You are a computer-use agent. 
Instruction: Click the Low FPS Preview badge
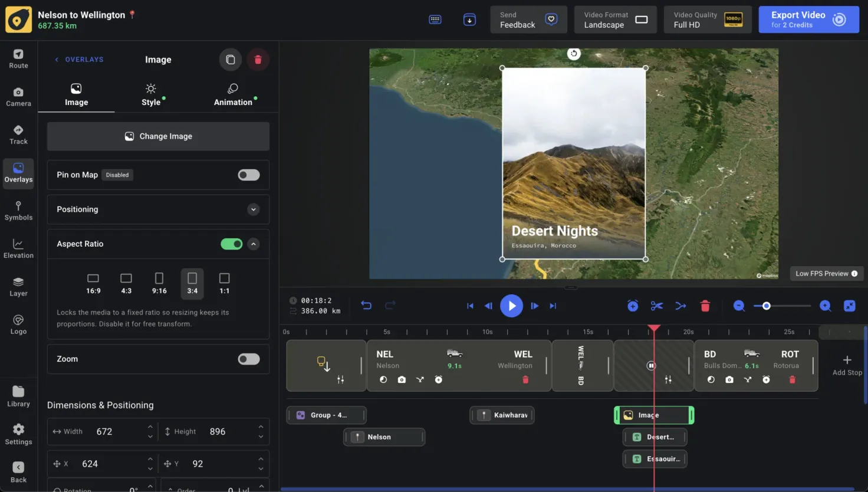(x=827, y=273)
